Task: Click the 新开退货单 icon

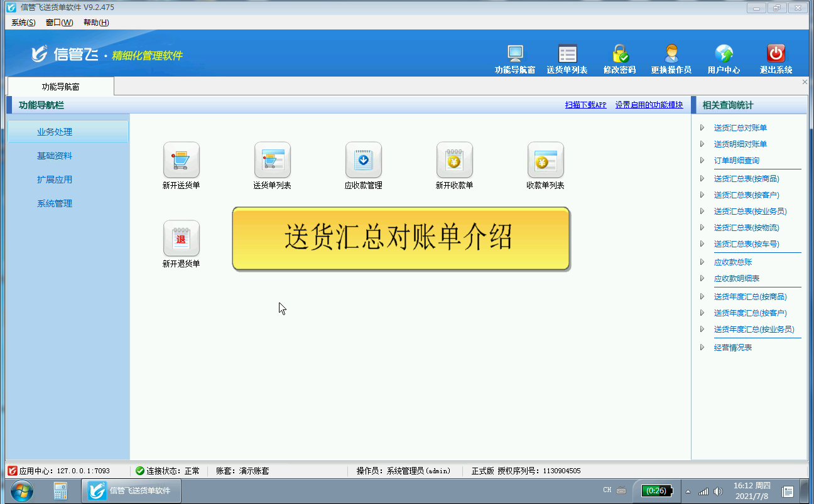Action: click(x=181, y=239)
